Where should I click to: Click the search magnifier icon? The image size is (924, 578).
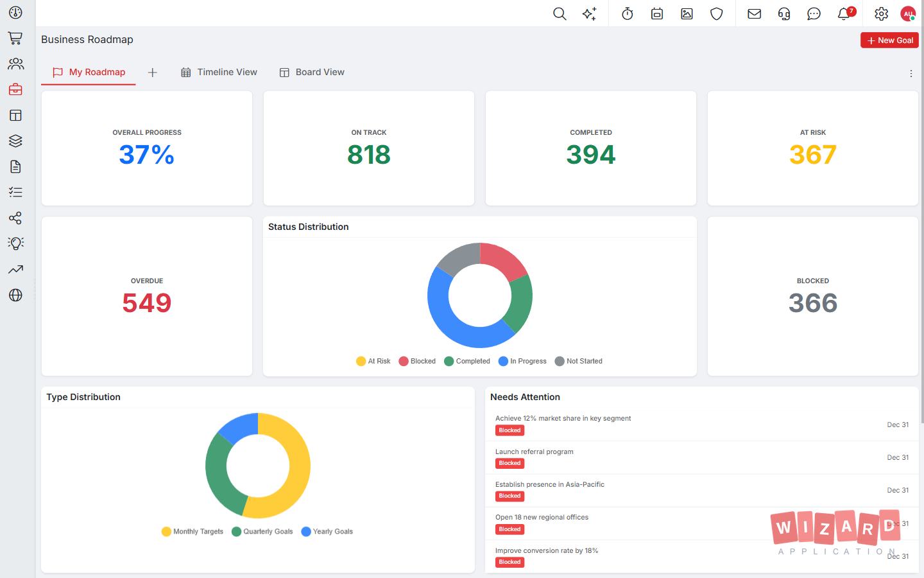[560, 13]
